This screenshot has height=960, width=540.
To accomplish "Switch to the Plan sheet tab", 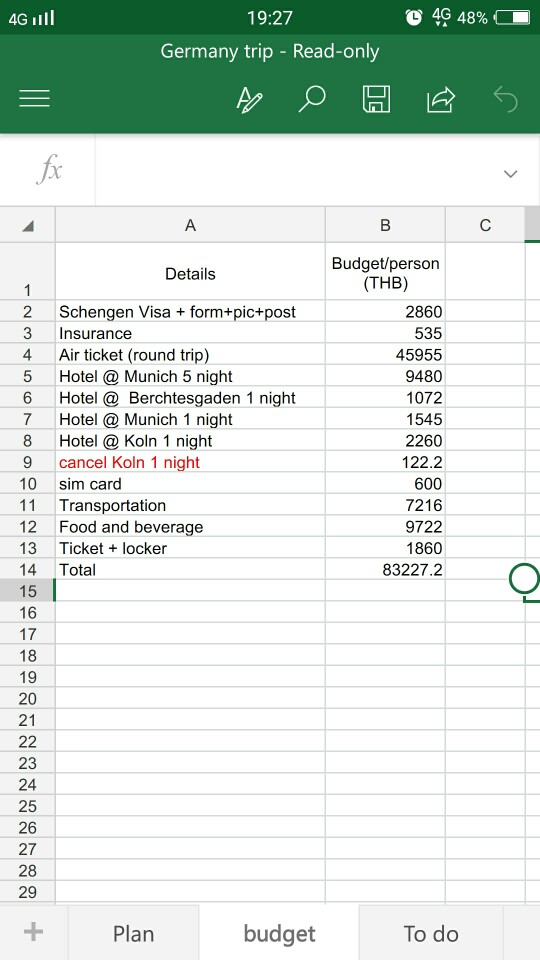I will pos(133,933).
